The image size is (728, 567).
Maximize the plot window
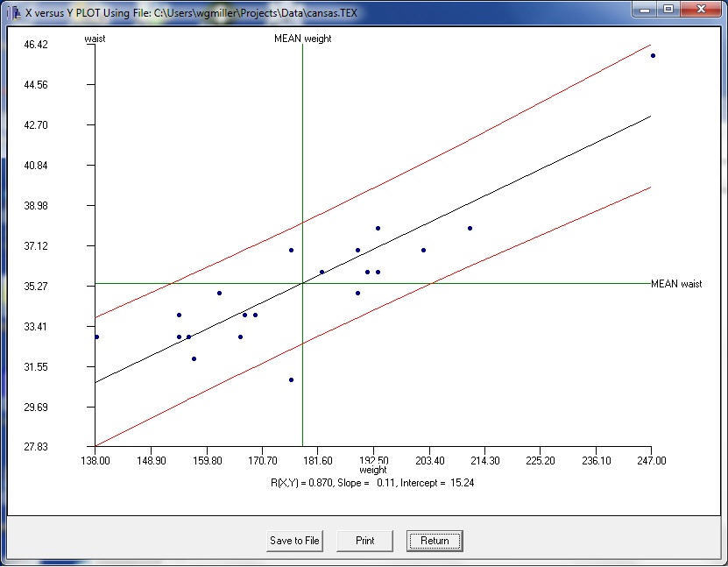668,10
